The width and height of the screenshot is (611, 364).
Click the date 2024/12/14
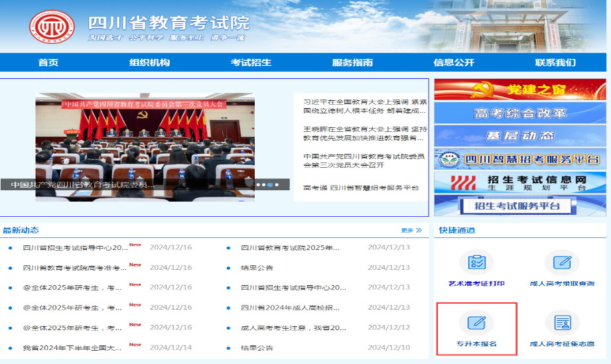tap(170, 347)
